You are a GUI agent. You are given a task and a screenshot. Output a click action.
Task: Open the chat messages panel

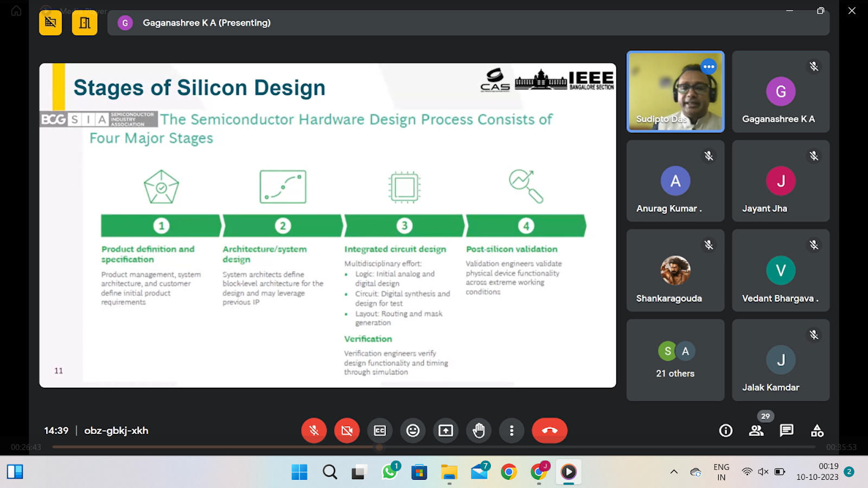787,431
